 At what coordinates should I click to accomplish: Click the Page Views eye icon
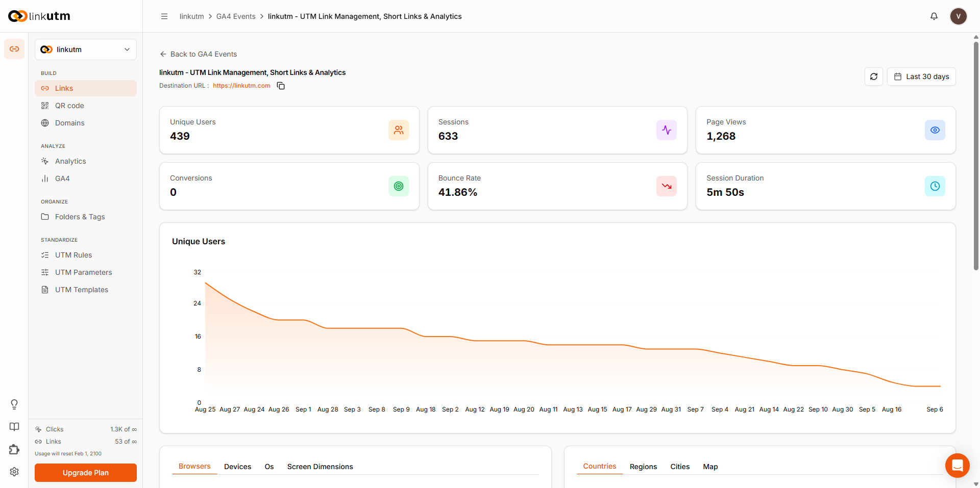pos(935,130)
